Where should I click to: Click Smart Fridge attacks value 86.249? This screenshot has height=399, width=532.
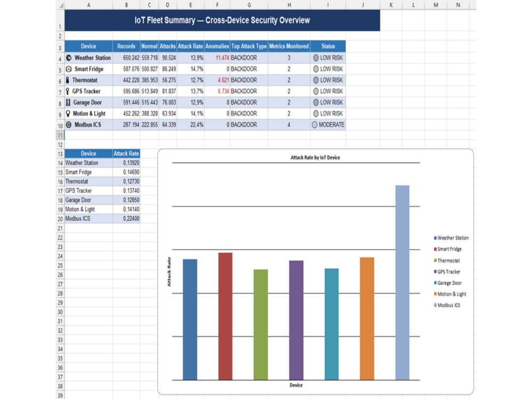[168, 69]
